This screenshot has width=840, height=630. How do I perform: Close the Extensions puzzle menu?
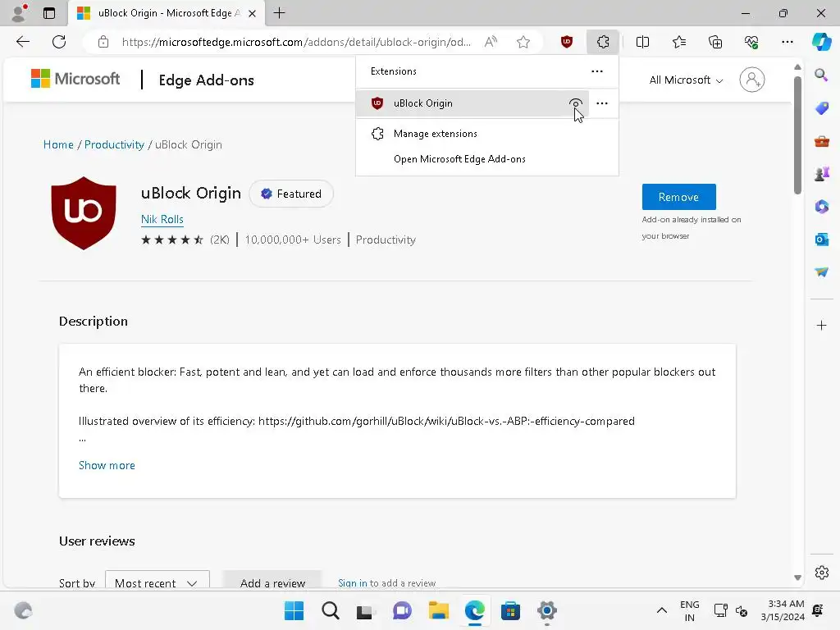(x=603, y=42)
